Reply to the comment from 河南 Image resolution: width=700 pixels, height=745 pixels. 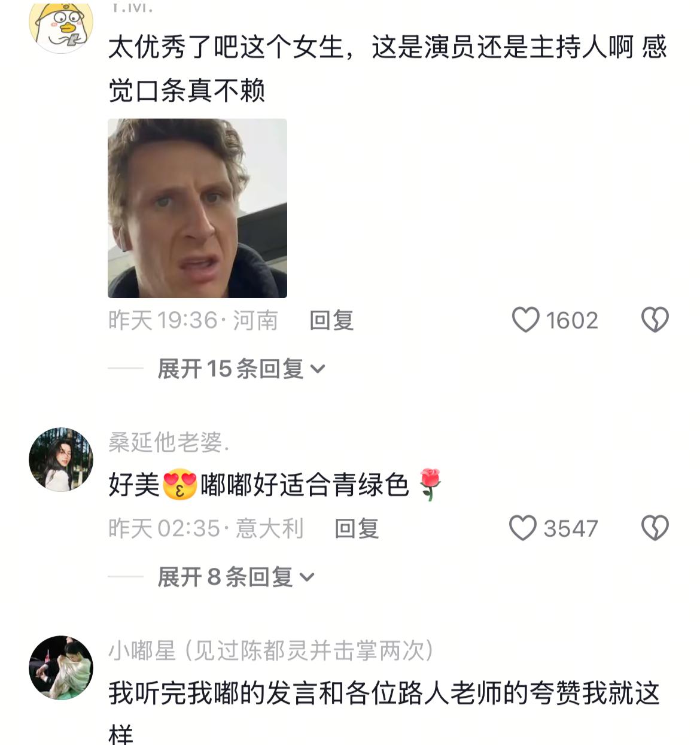(331, 320)
